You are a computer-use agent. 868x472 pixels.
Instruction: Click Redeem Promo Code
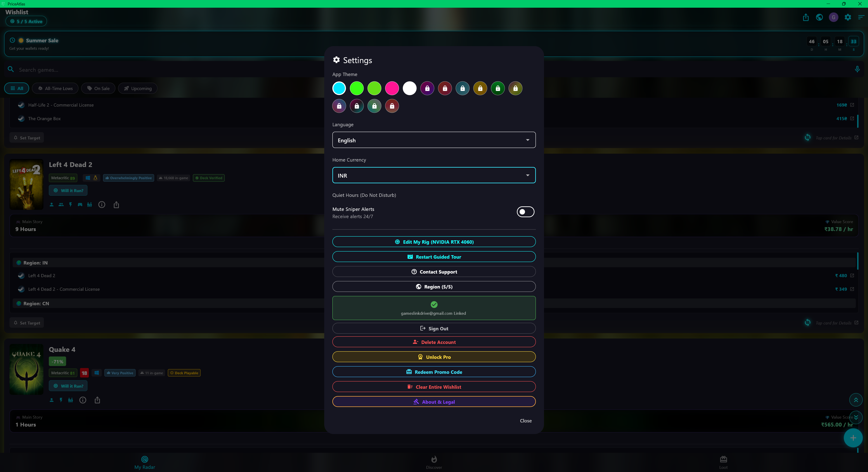click(434, 372)
